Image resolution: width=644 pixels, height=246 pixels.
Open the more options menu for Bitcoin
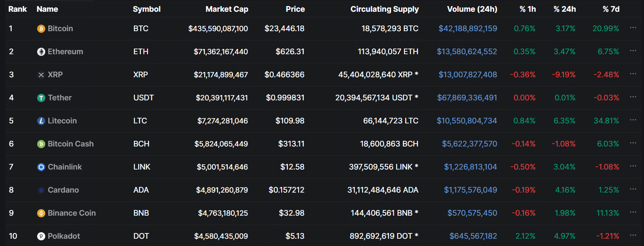[633, 28]
